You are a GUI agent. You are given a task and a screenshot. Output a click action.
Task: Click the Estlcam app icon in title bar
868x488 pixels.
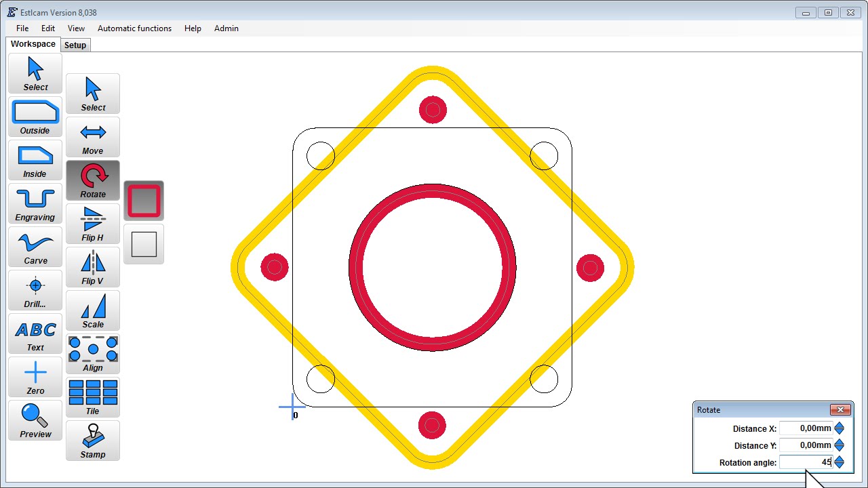12,12
